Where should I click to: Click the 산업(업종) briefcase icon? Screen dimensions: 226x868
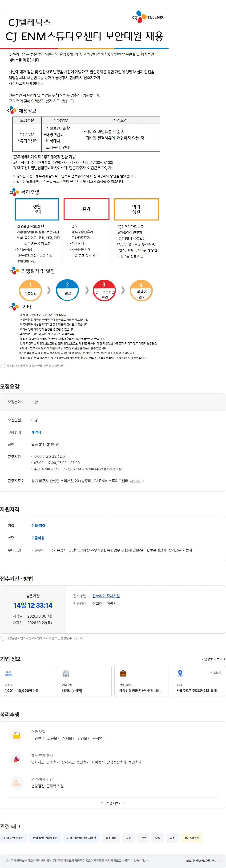click(123, 673)
